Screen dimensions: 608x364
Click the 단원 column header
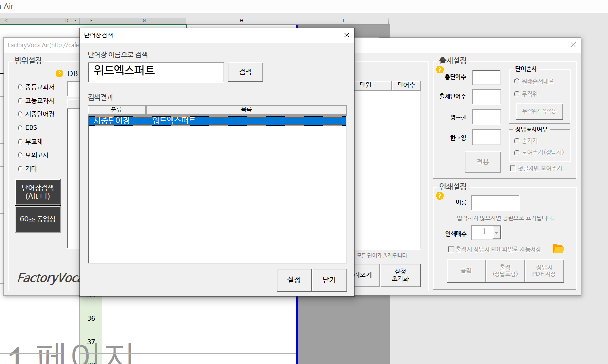[x=372, y=86]
